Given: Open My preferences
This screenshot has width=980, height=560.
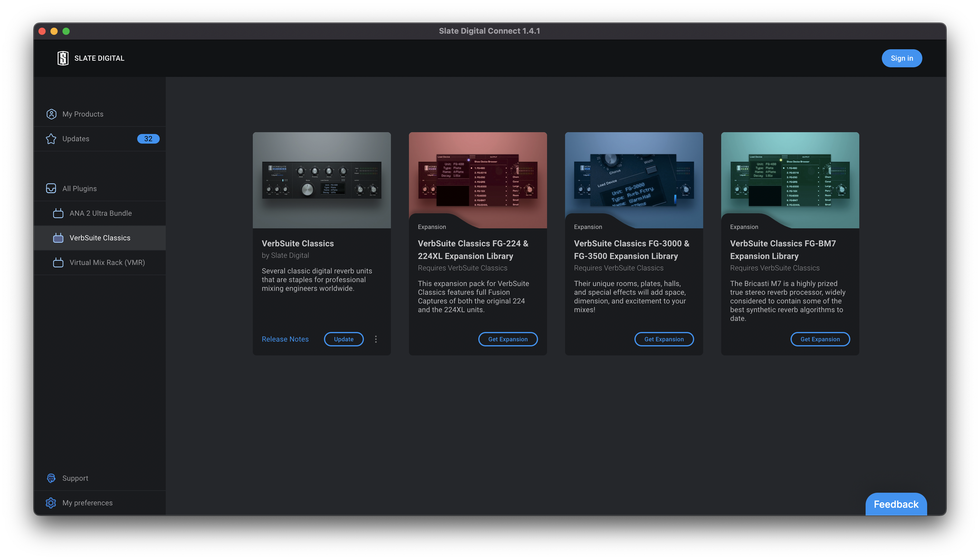Looking at the screenshot, I should (x=100, y=503).
